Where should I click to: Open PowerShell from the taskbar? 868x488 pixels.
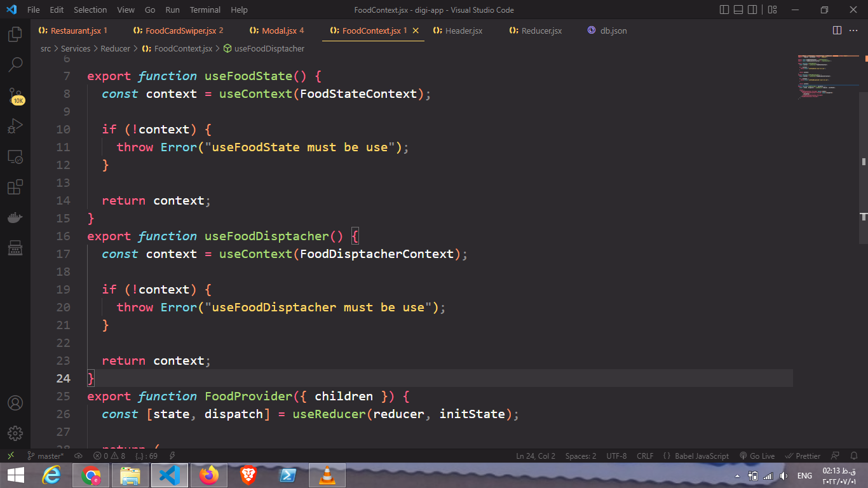point(288,475)
